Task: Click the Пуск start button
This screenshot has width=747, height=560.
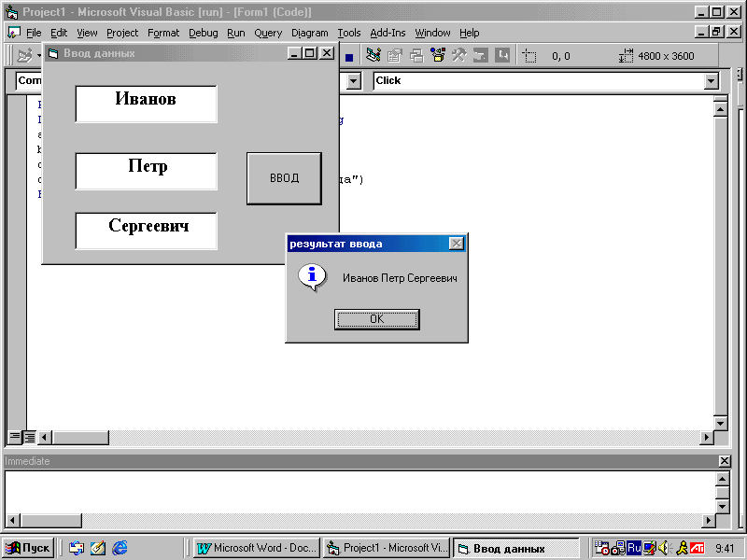Action: point(28,548)
